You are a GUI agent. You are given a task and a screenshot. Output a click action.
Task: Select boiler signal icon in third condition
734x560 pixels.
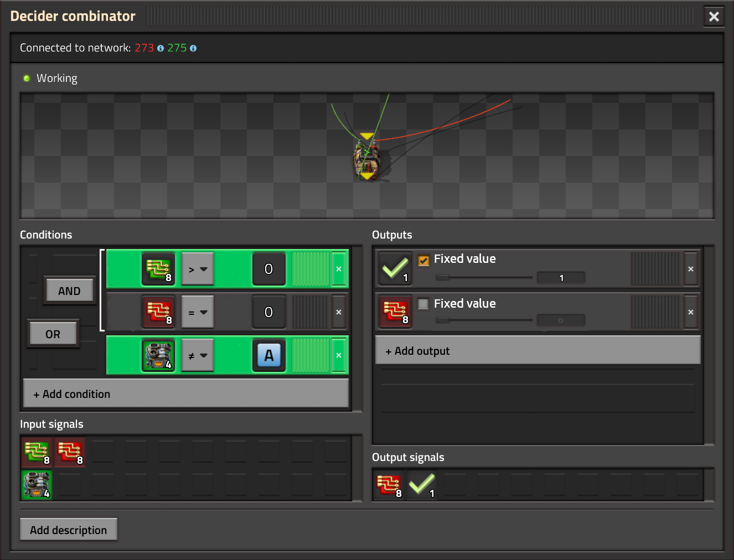[158, 355]
